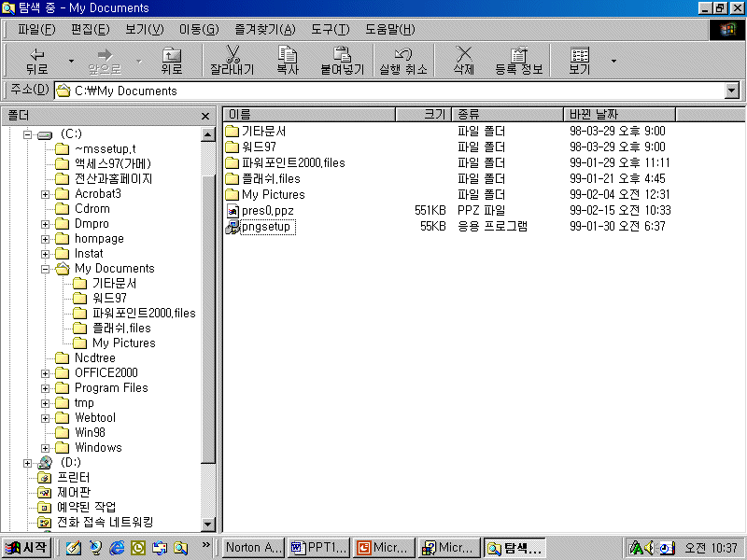Sort by 종류 column header

(x=508, y=114)
